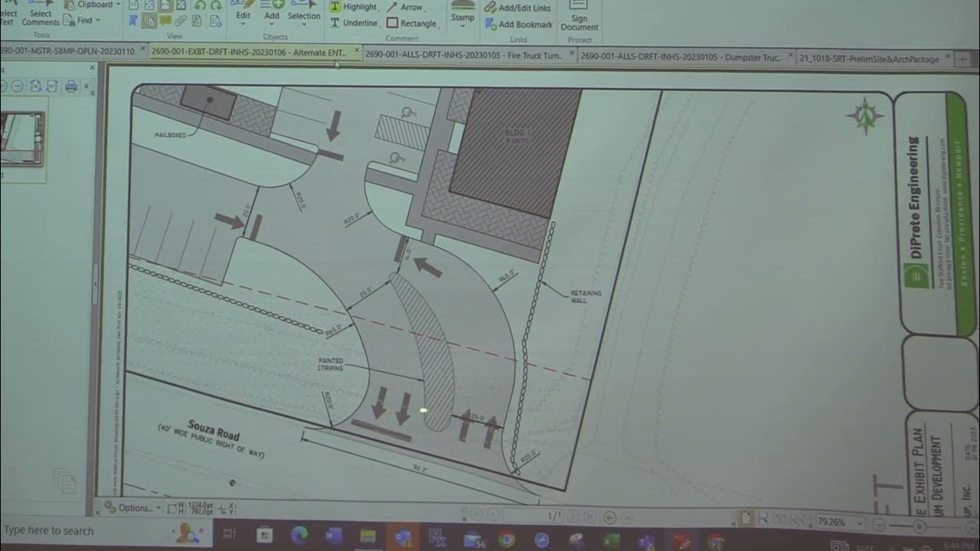Toggle the Comments pane button

tap(165, 21)
